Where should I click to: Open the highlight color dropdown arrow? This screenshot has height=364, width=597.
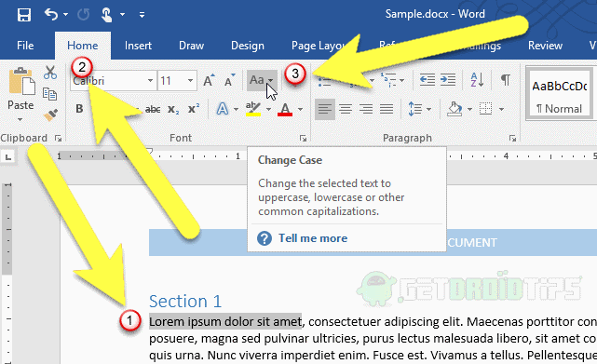point(269,109)
